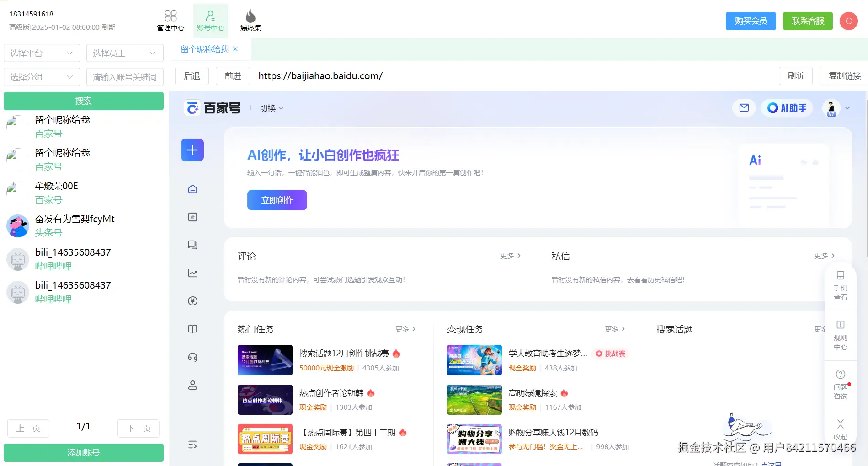The image size is (868, 466).
Task: Click the 百家号 logo
Action: (213, 108)
